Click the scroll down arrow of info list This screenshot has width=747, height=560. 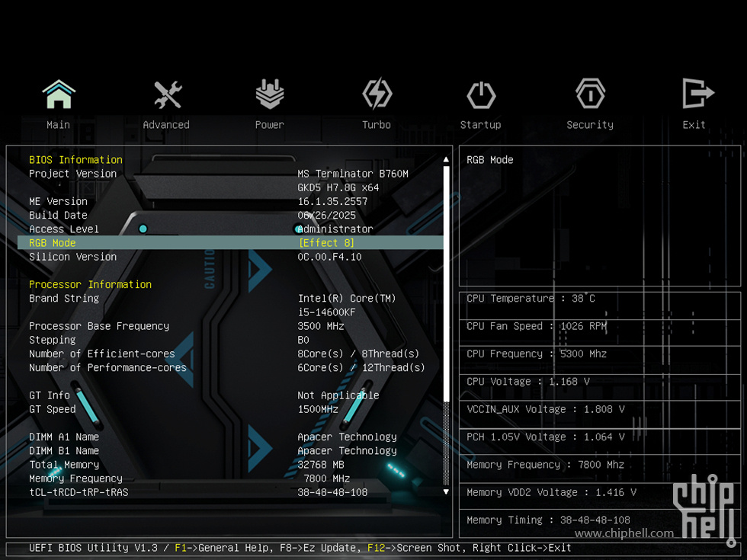point(446,492)
